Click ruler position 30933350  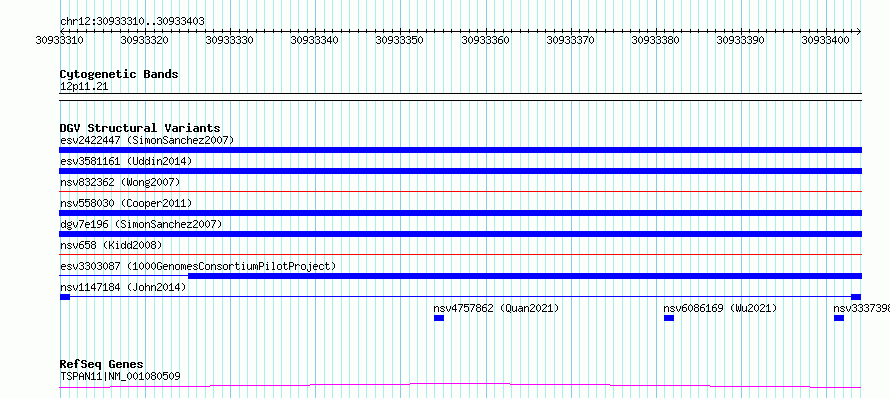(400, 40)
